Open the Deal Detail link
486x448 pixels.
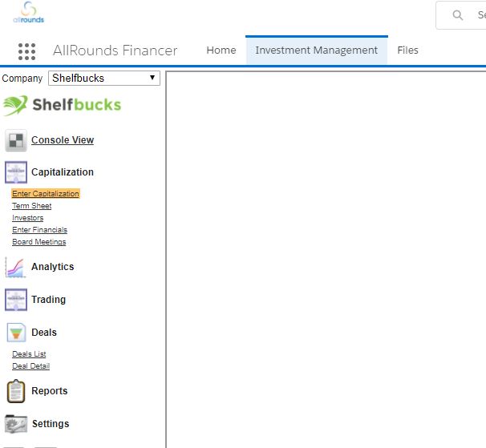(x=31, y=366)
